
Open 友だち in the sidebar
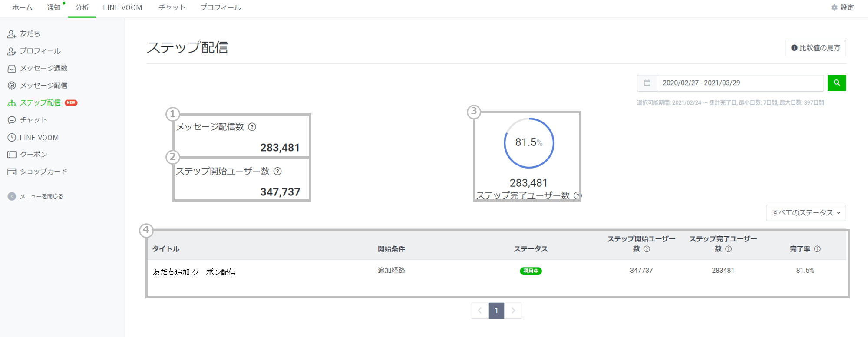[x=30, y=33]
